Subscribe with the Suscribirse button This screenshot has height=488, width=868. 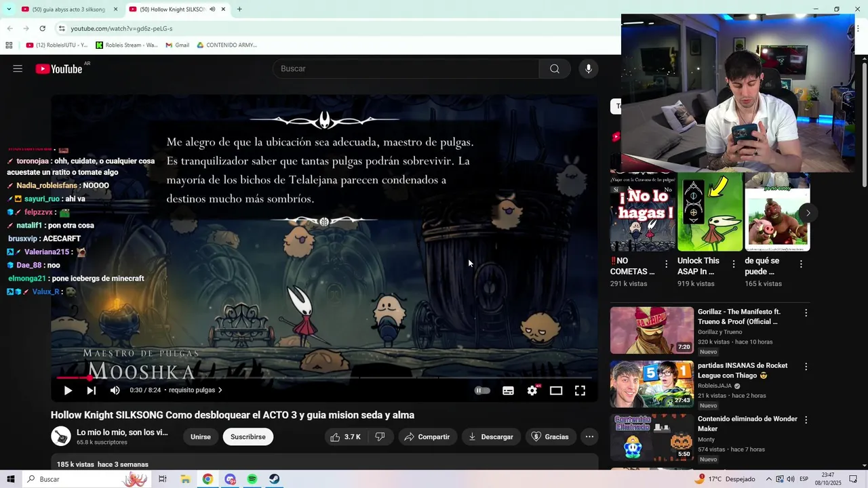(x=248, y=437)
